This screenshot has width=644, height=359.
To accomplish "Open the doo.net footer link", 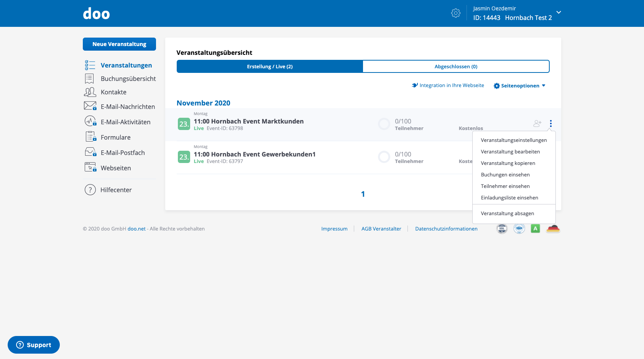I will pos(136,229).
